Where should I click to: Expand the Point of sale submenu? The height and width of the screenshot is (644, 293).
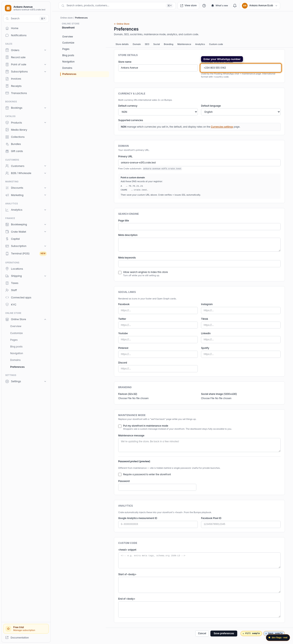pos(45,65)
